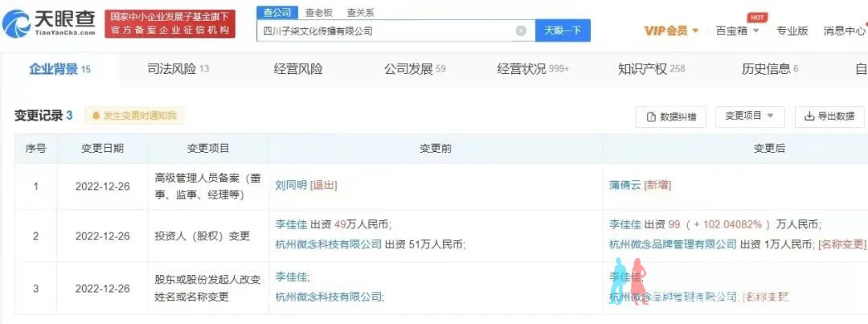Click the Tianyancha logo icon

(x=17, y=23)
